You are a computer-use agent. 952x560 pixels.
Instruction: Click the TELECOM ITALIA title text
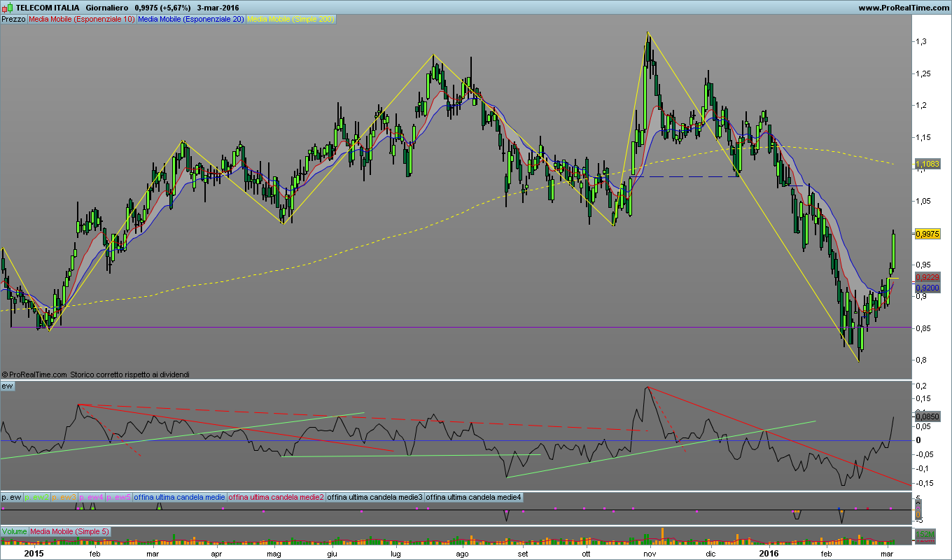click(48, 8)
